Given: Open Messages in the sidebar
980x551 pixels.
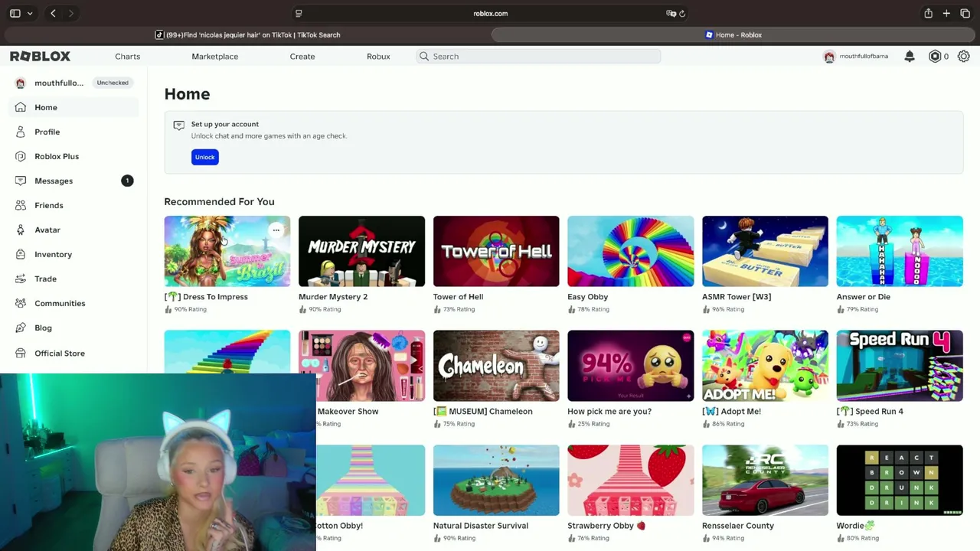Looking at the screenshot, I should [x=73, y=181].
